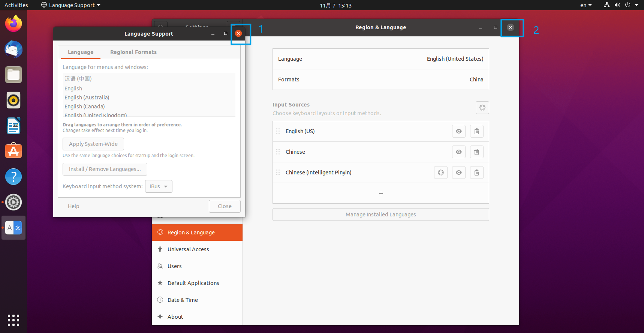Switch to the Regional Formats tab
The width and height of the screenshot is (644, 333).
coord(133,52)
